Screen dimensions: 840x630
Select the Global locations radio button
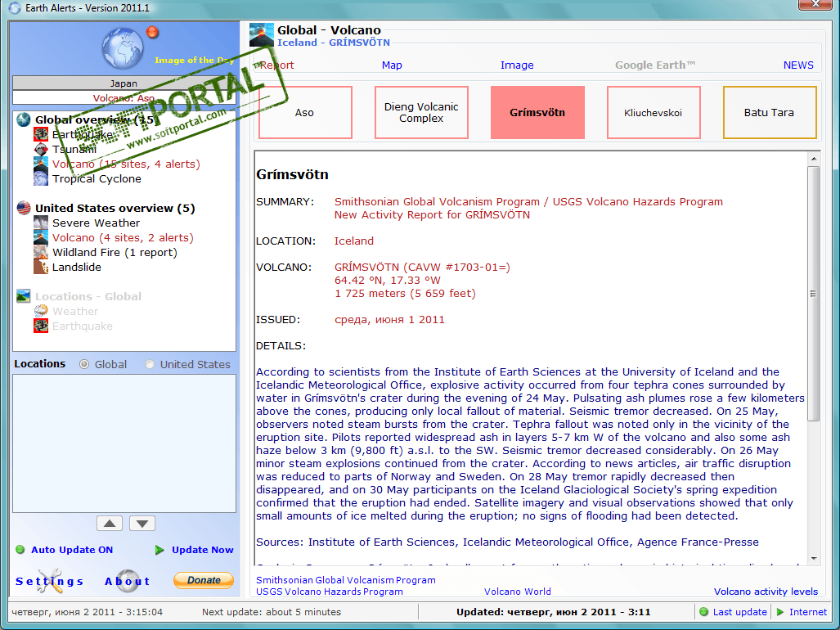point(84,364)
